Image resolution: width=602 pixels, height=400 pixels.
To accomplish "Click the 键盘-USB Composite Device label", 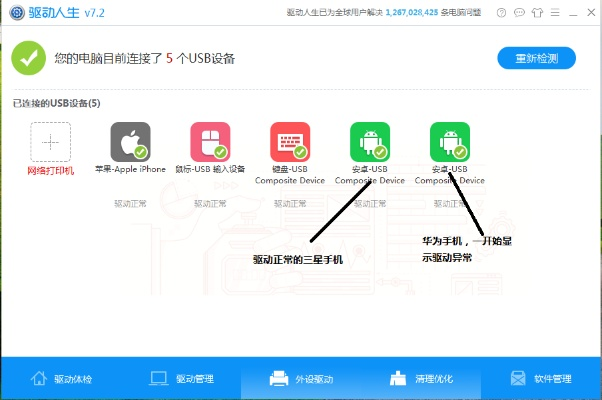I will coord(290,175).
